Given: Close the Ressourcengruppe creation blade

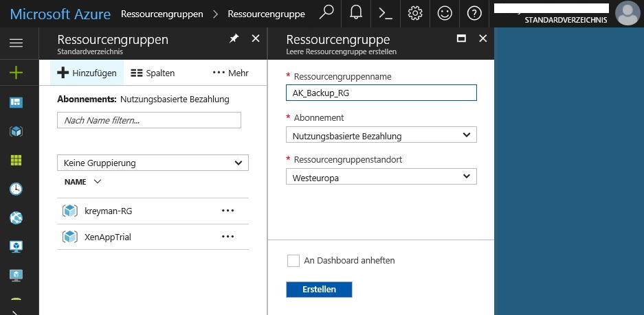Looking at the screenshot, I should (x=483, y=38).
